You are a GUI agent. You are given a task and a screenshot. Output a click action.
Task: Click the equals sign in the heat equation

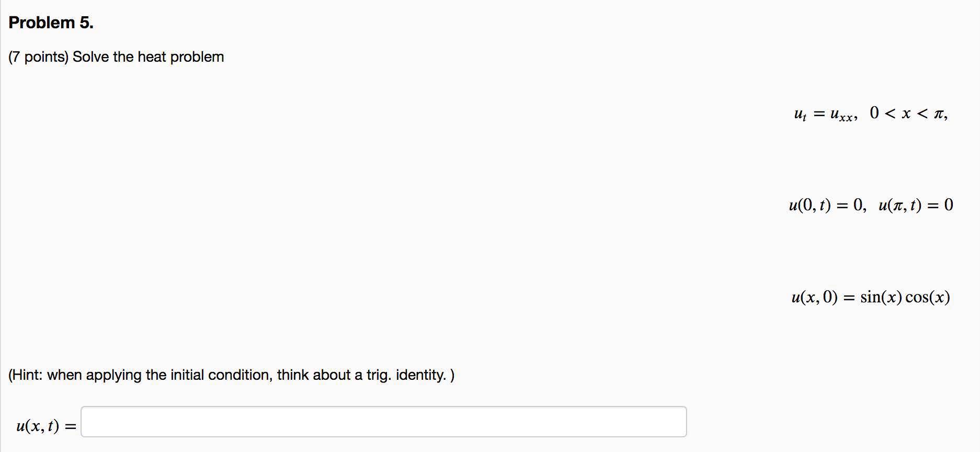(x=818, y=114)
